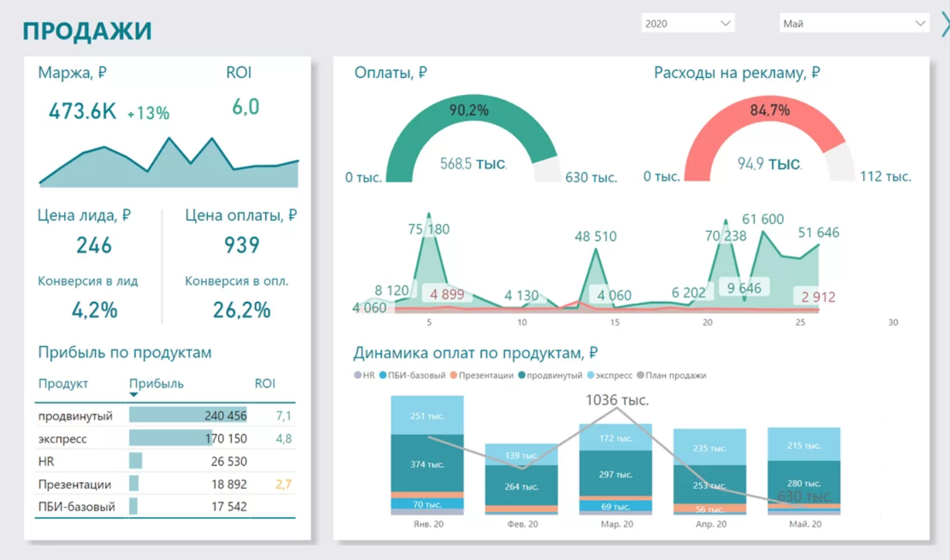This screenshot has width=950, height=560.
Task: Click the Янв. 20 продвинутый segment 374 тыс.
Action: [427, 464]
